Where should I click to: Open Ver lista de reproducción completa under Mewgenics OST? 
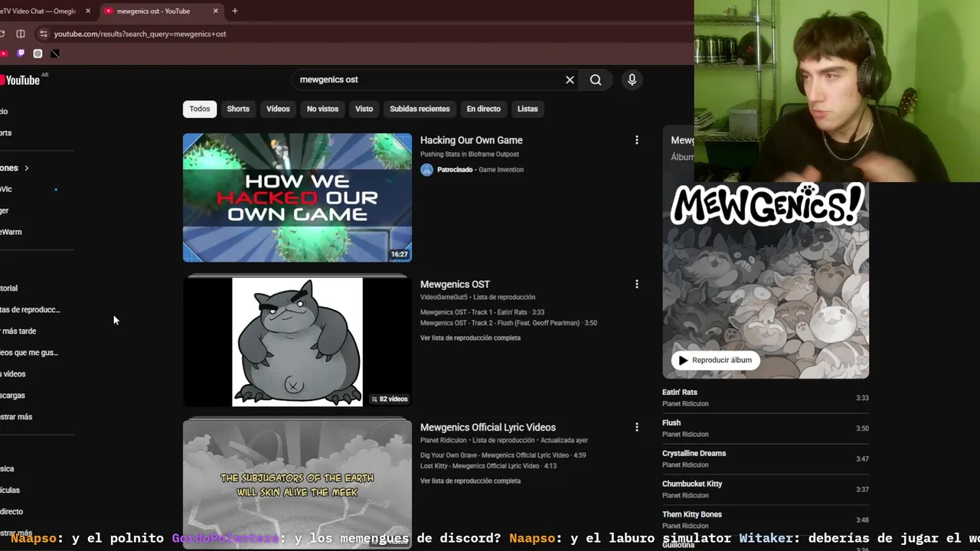click(x=470, y=337)
